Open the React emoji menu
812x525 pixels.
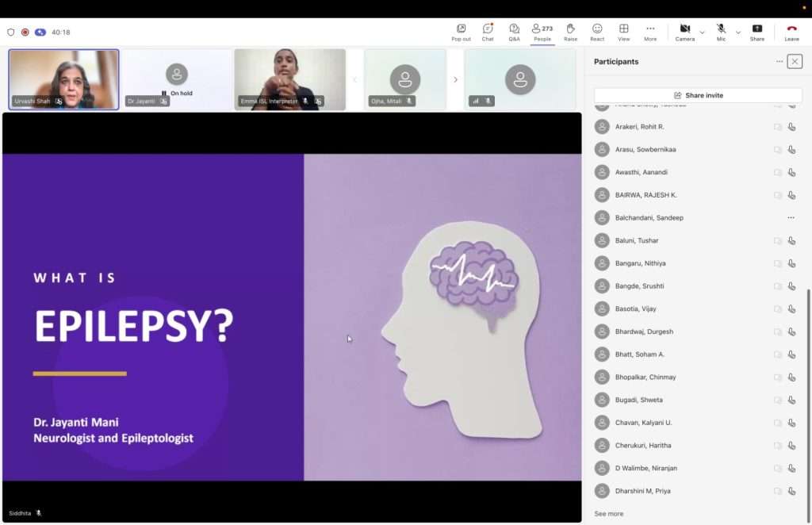point(597,32)
